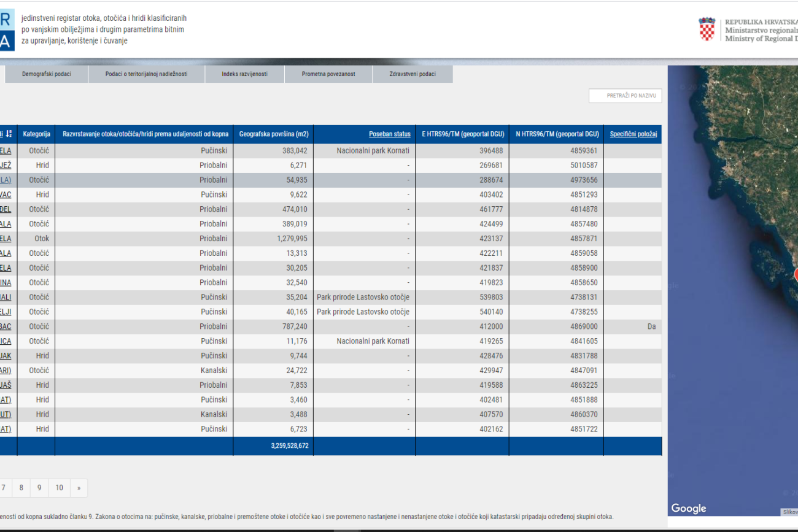Click Otok category cell for area 1,279,995
This screenshot has width=798, height=532.
click(x=42, y=239)
